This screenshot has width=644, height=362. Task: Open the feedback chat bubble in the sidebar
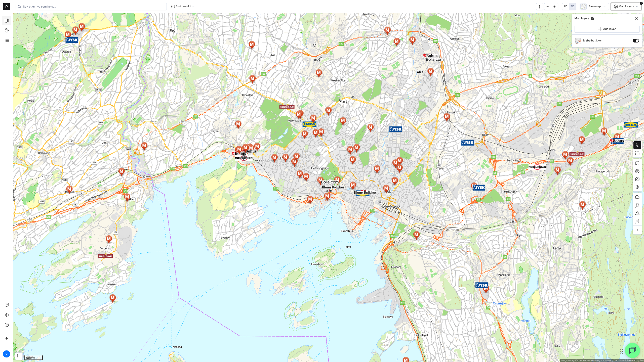coord(7,305)
